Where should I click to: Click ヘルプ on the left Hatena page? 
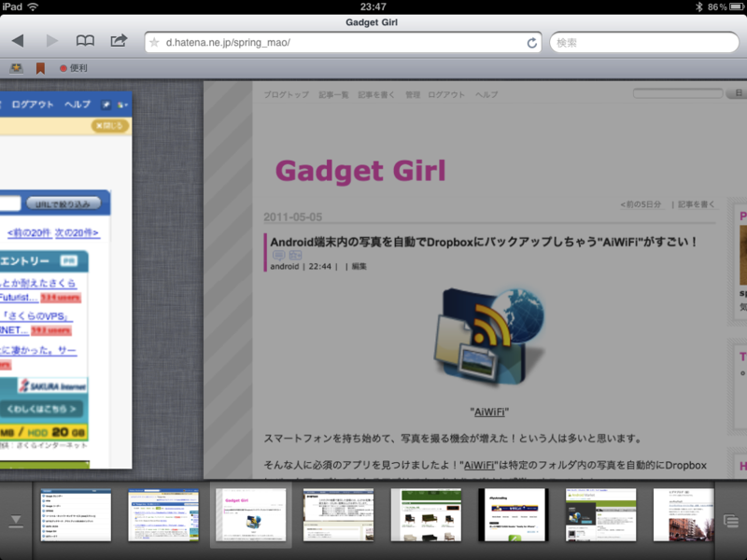tap(78, 105)
